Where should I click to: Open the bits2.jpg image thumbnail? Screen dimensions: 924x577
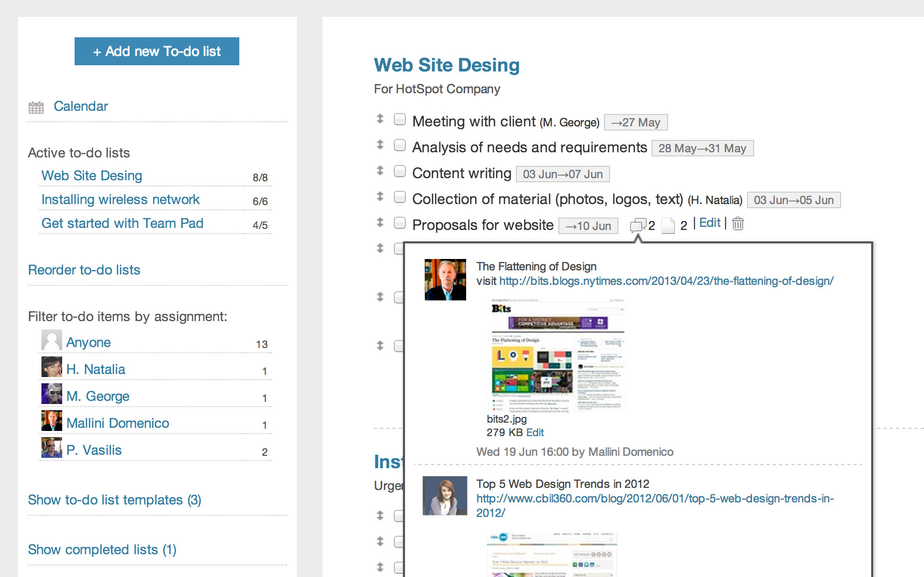click(557, 355)
